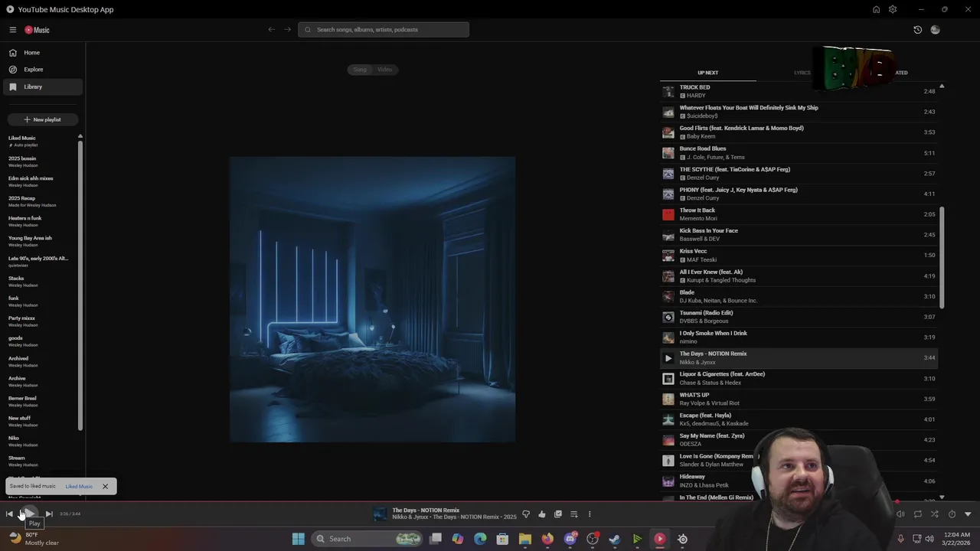Viewport: 980px width, 551px height.
Task: Open the listening history icon
Action: (x=917, y=30)
